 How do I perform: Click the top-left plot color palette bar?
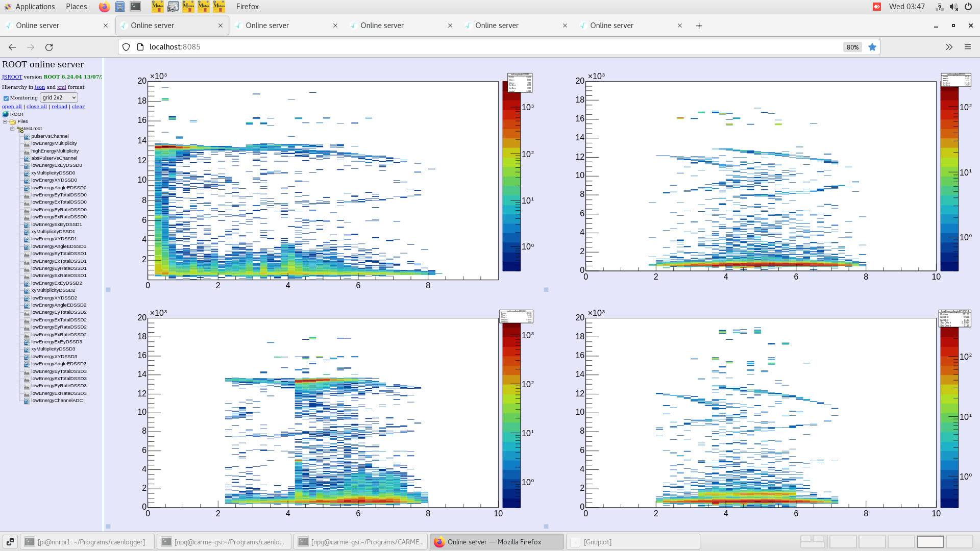[511, 179]
